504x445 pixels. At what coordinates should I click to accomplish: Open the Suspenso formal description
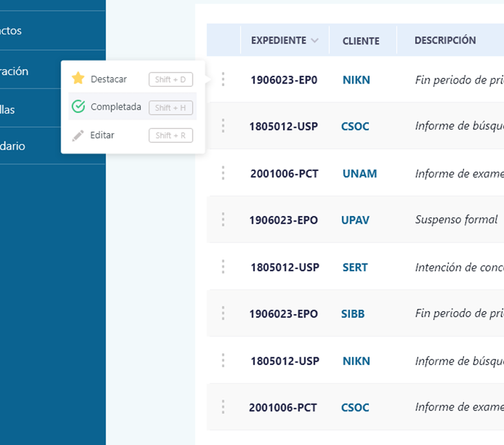[x=456, y=219]
